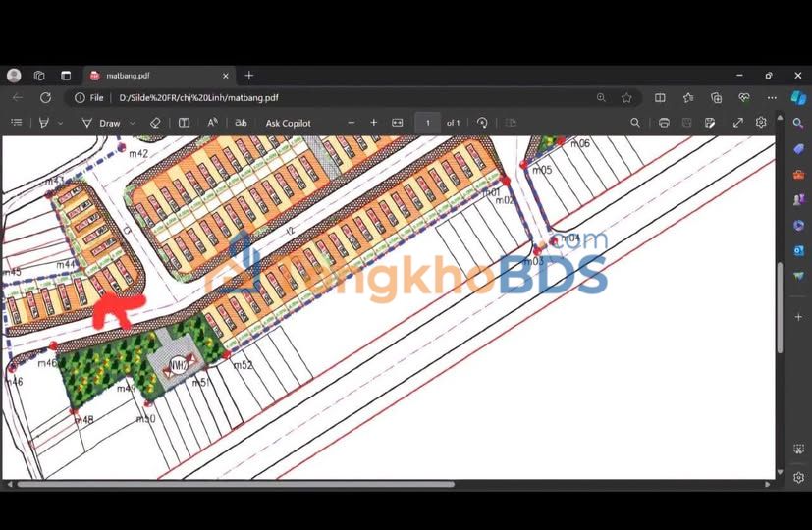Screen dimensions: 812x530
Task: Toggle the Draw tool on
Action: (x=101, y=123)
